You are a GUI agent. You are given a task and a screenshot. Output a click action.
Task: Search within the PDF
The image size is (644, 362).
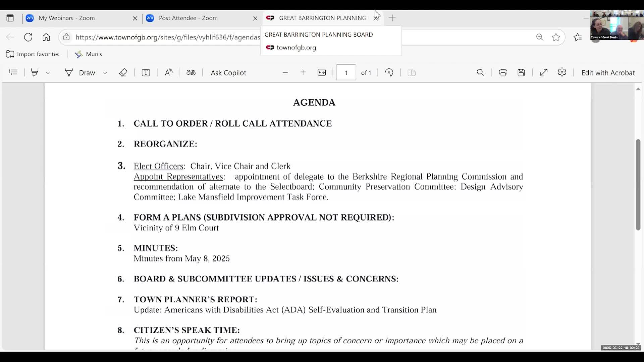pyautogui.click(x=480, y=72)
